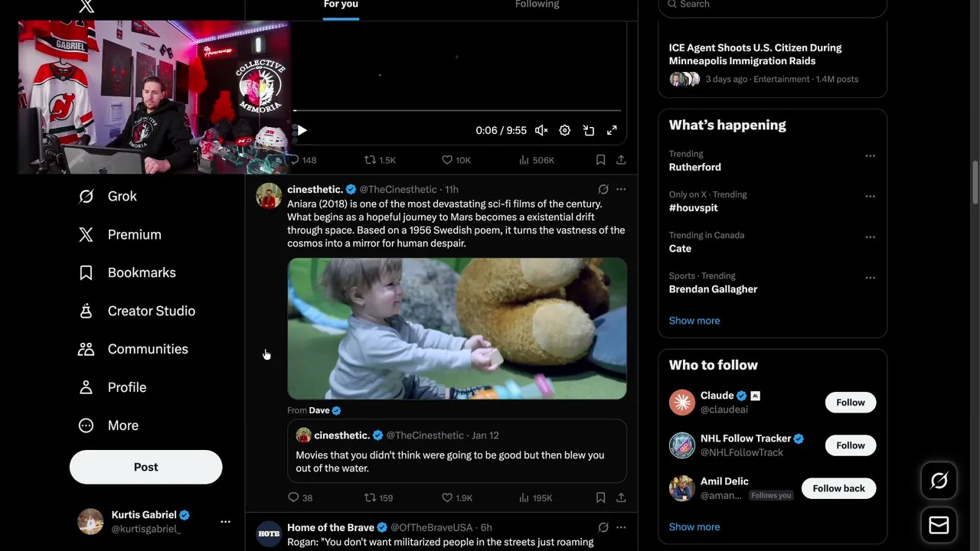Open more options for Cate trend
This screenshot has height=551, width=980.
(870, 236)
